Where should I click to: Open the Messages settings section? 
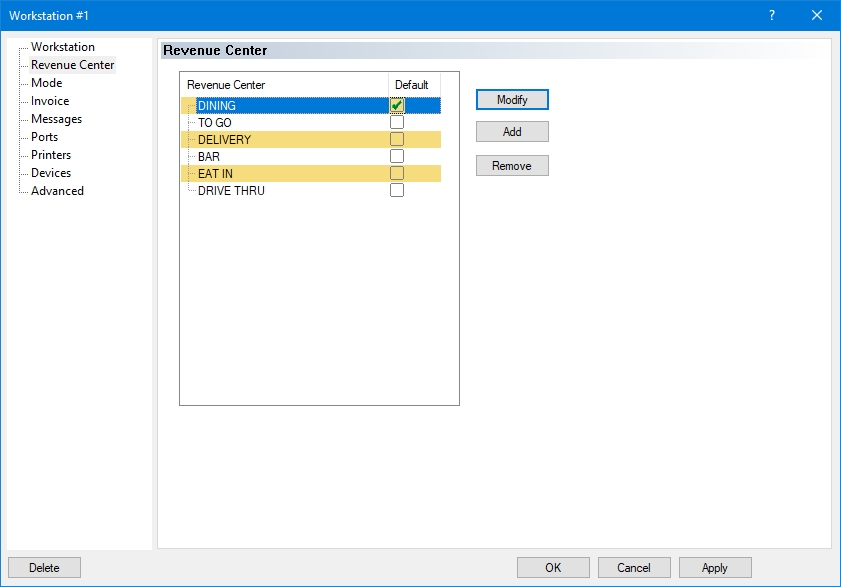click(x=56, y=119)
